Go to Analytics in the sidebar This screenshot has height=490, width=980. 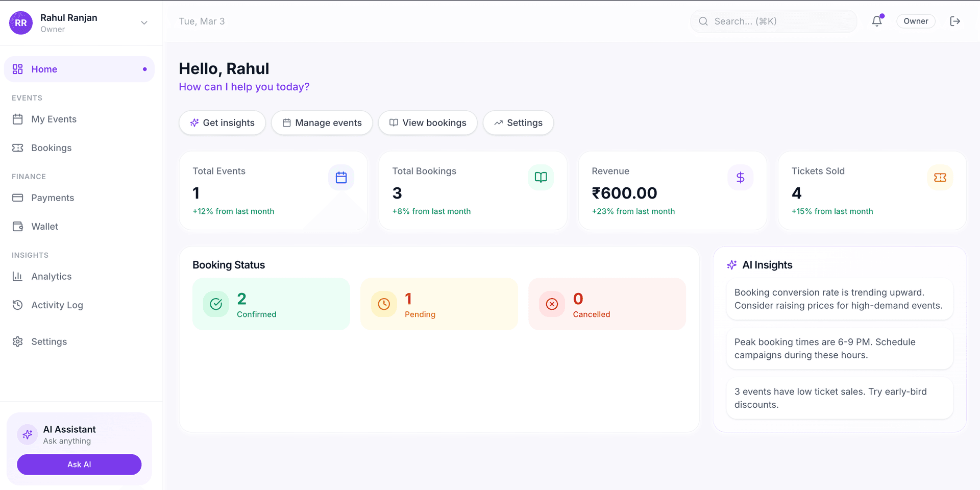(51, 277)
